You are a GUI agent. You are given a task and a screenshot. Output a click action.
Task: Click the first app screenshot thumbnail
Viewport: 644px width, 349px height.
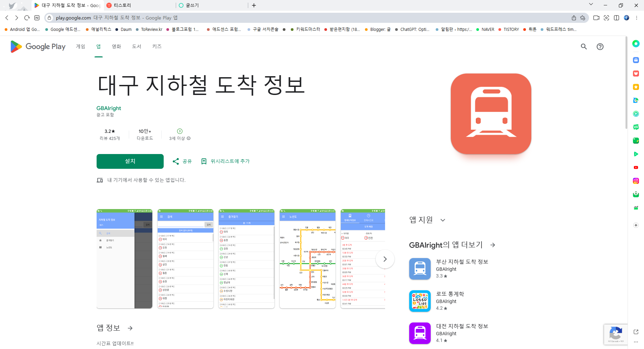[124, 259]
